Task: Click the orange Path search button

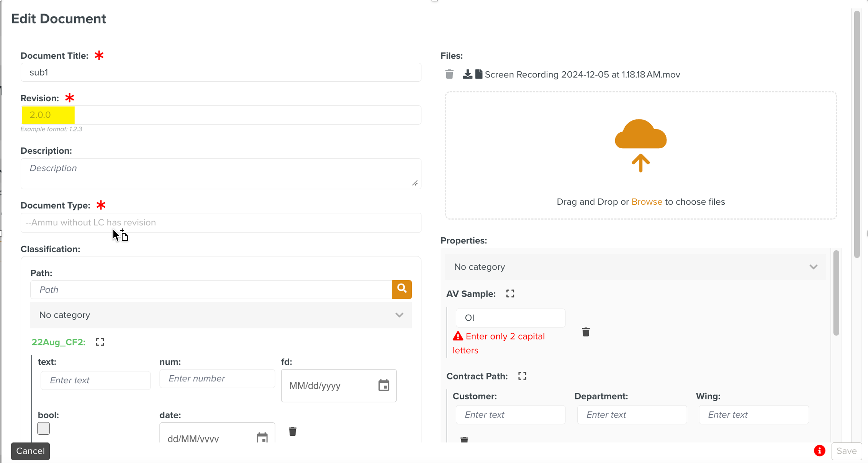Action: (x=402, y=289)
